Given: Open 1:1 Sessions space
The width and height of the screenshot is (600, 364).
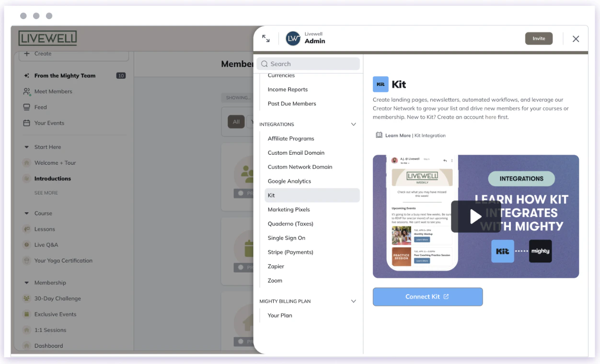Looking at the screenshot, I should click(x=50, y=330).
